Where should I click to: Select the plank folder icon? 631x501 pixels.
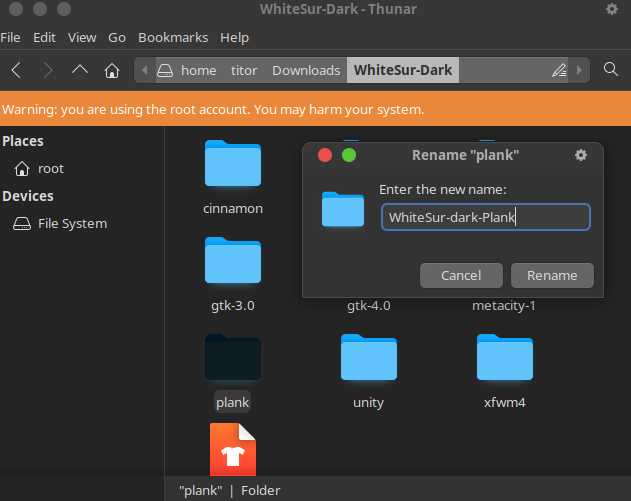click(x=233, y=358)
